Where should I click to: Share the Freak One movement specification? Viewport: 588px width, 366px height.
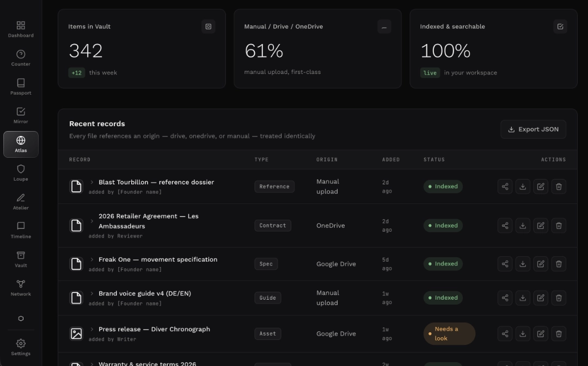point(505,264)
